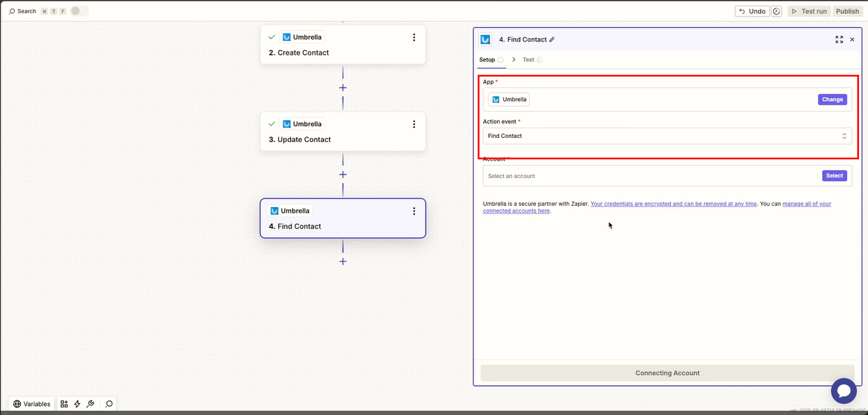This screenshot has width=868, height=415.
Task: Click the 'Action event' field label
Action: pyautogui.click(x=500, y=121)
